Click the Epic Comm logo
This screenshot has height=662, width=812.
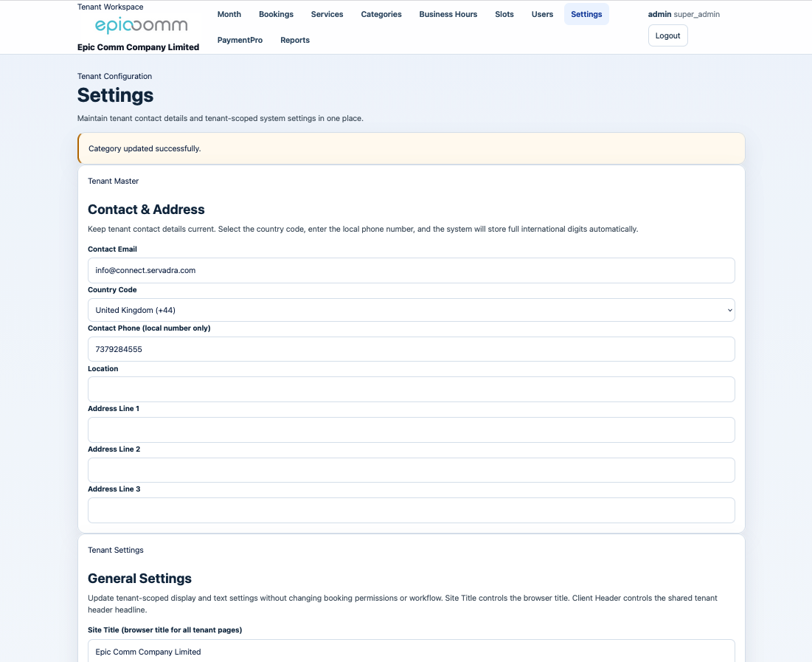tap(141, 27)
